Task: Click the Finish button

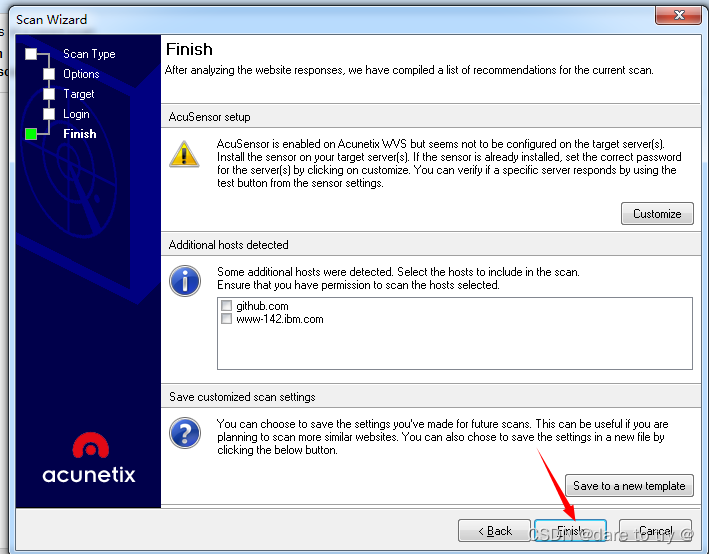Action: 570,530
